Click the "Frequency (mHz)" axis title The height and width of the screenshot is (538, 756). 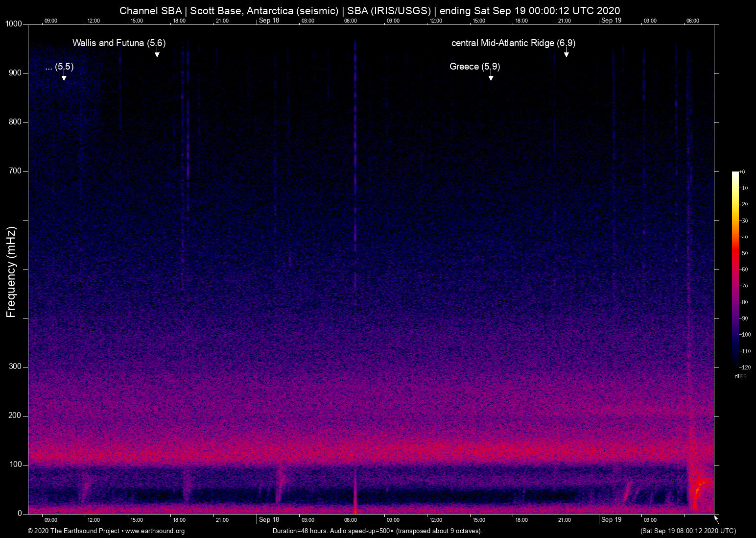coord(11,272)
